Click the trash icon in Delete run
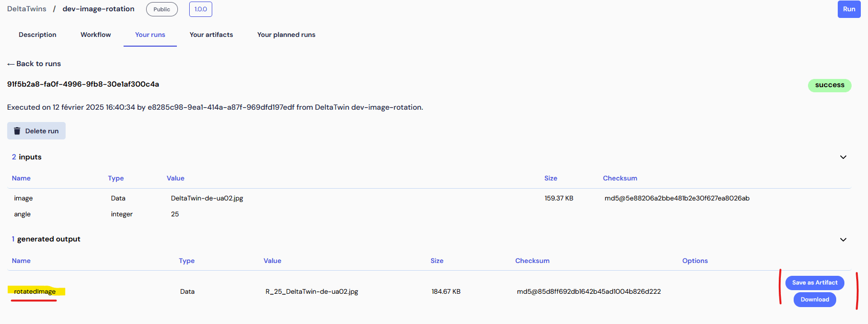This screenshot has height=324, width=868. tap(17, 131)
